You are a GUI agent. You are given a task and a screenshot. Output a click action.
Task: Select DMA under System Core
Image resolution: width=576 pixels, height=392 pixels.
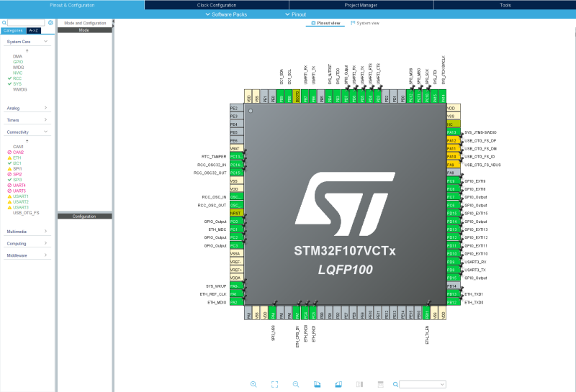pos(17,56)
